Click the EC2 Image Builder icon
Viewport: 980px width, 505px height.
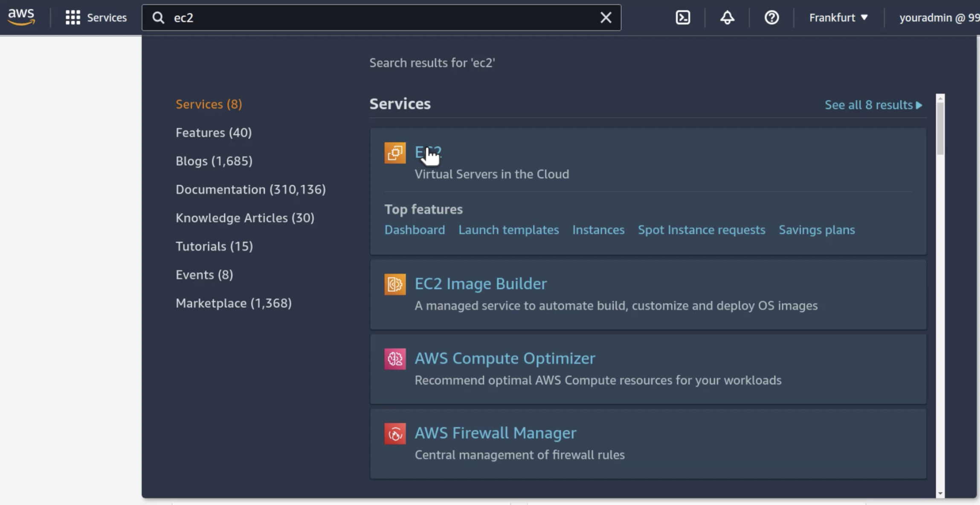pos(394,284)
